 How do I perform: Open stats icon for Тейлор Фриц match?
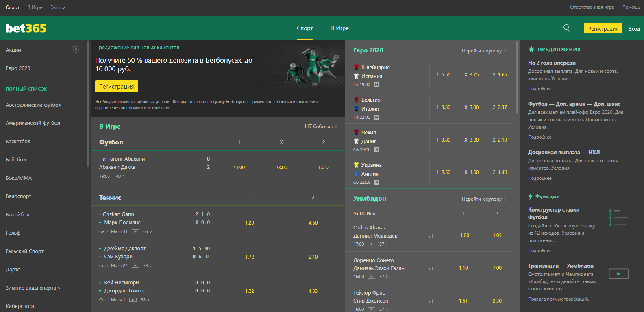(x=431, y=301)
